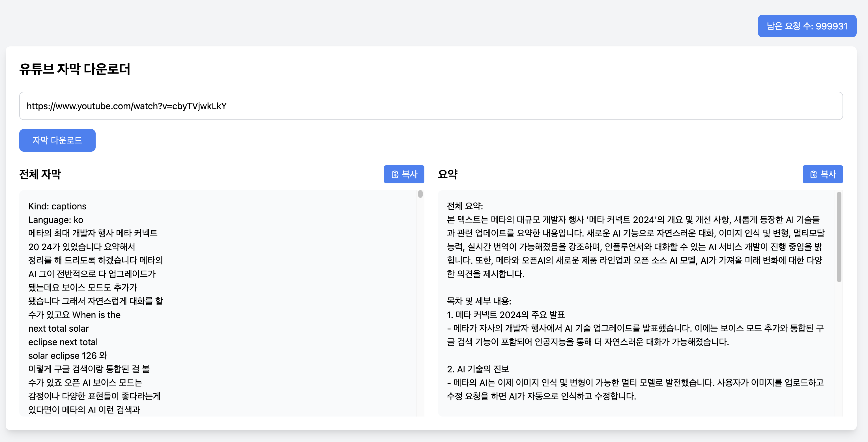Screen dimensions: 868x442
Task: Click the line 'next total solar'
Action: coord(59,328)
